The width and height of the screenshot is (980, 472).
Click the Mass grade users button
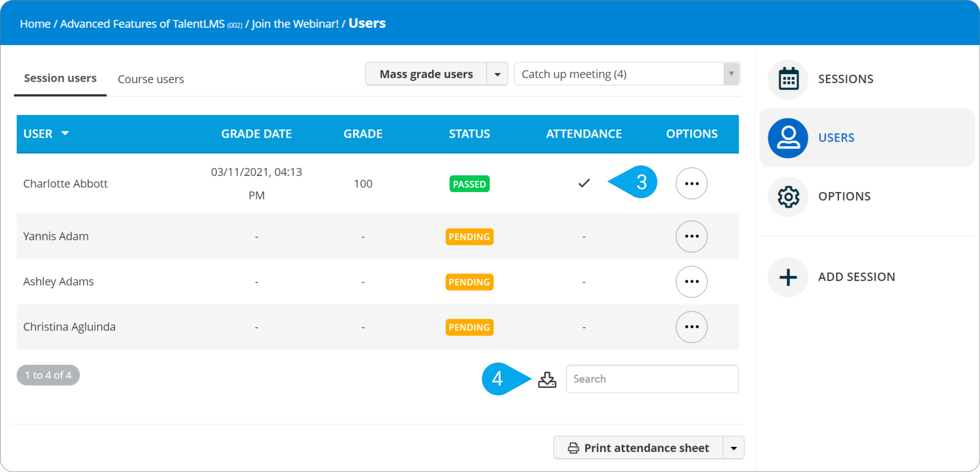(x=426, y=74)
